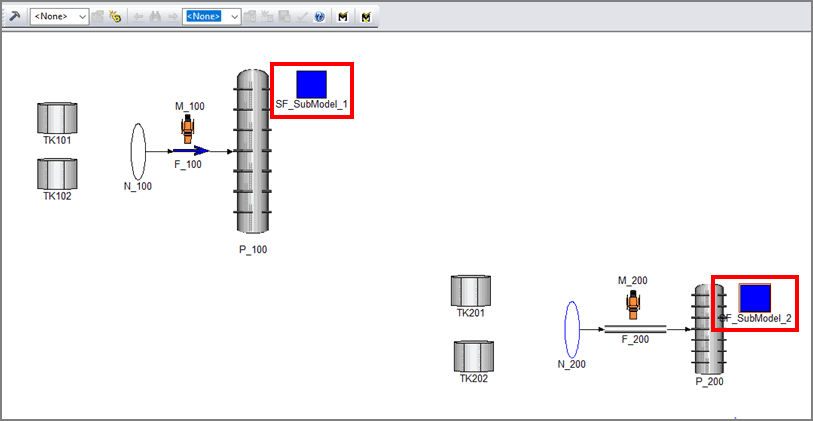Select the TK201 tank
The image size is (813, 421).
coord(471,290)
